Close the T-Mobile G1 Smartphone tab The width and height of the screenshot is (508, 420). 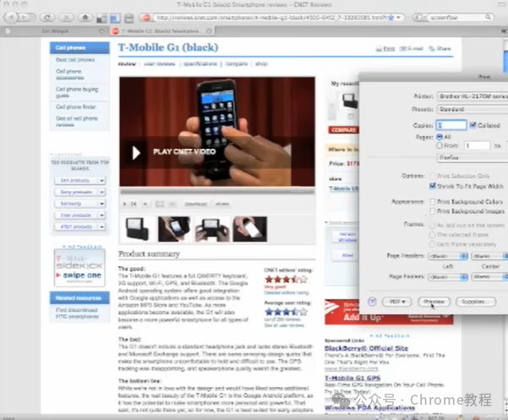(209, 31)
